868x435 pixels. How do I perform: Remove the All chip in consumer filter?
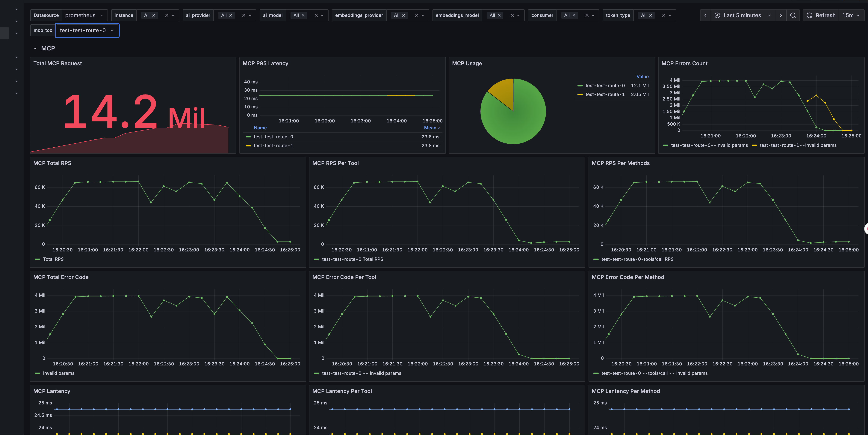(x=574, y=16)
